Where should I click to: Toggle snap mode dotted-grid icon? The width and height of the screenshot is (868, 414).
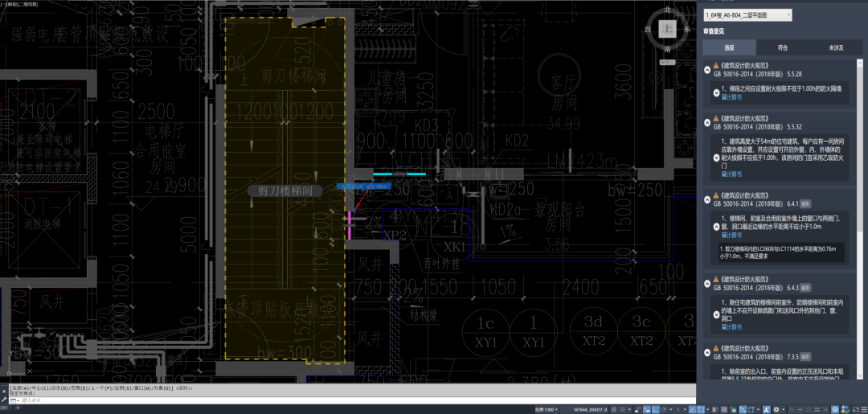(622, 409)
